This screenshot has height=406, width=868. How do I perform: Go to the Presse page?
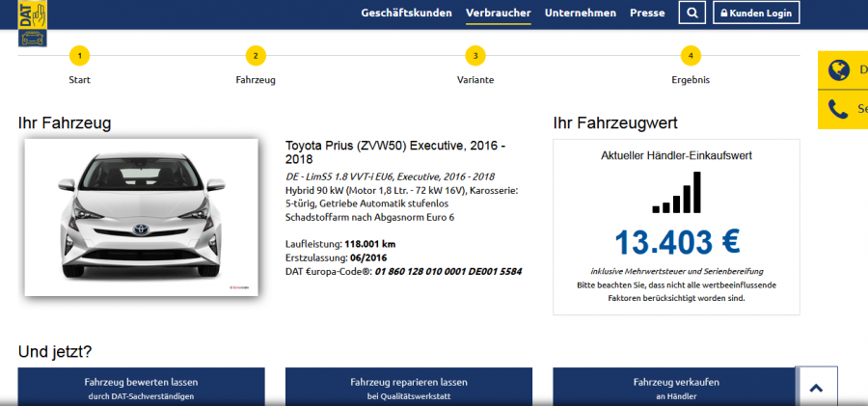(x=647, y=14)
